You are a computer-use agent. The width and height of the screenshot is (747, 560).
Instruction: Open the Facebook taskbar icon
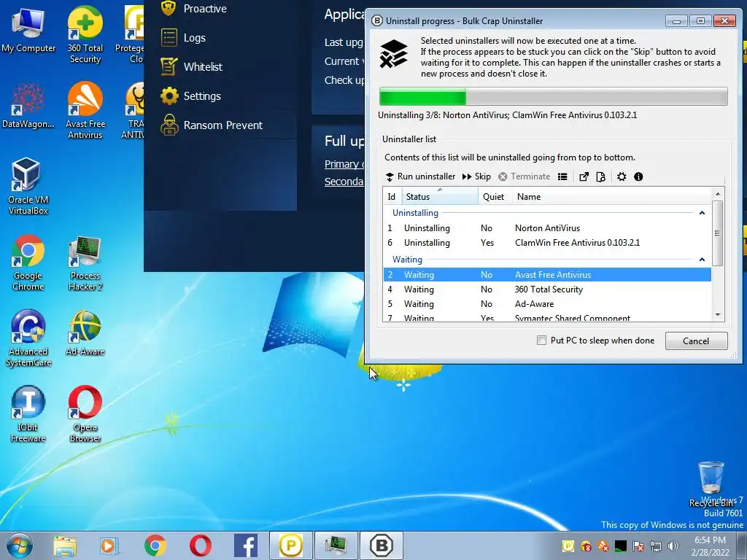(246, 545)
